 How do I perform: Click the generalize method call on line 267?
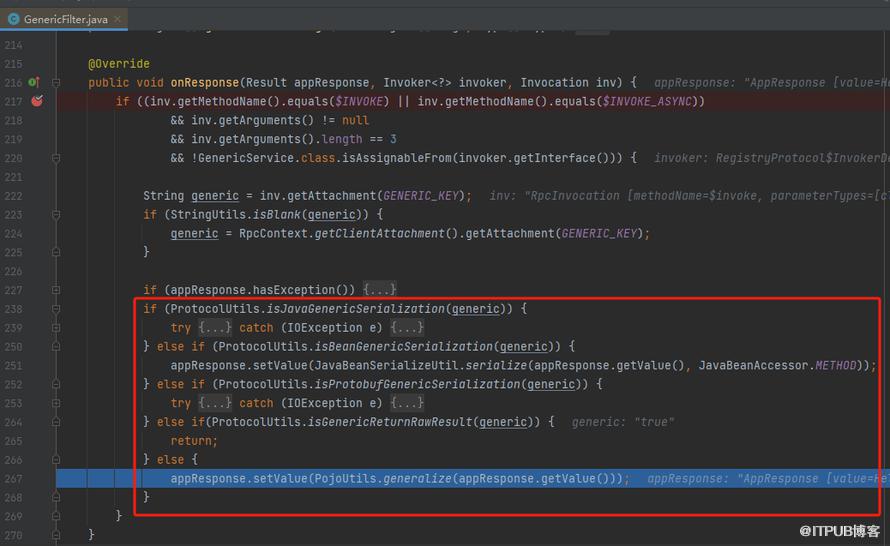417,478
